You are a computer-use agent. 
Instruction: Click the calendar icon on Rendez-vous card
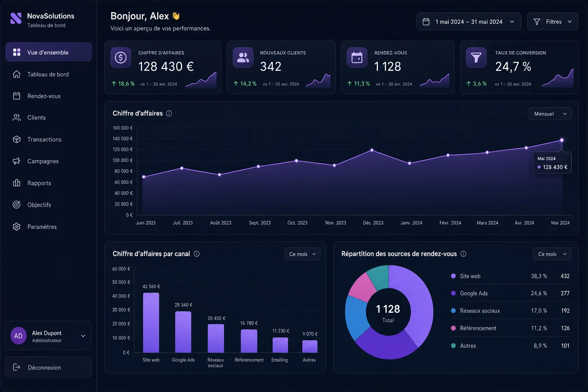click(x=357, y=57)
